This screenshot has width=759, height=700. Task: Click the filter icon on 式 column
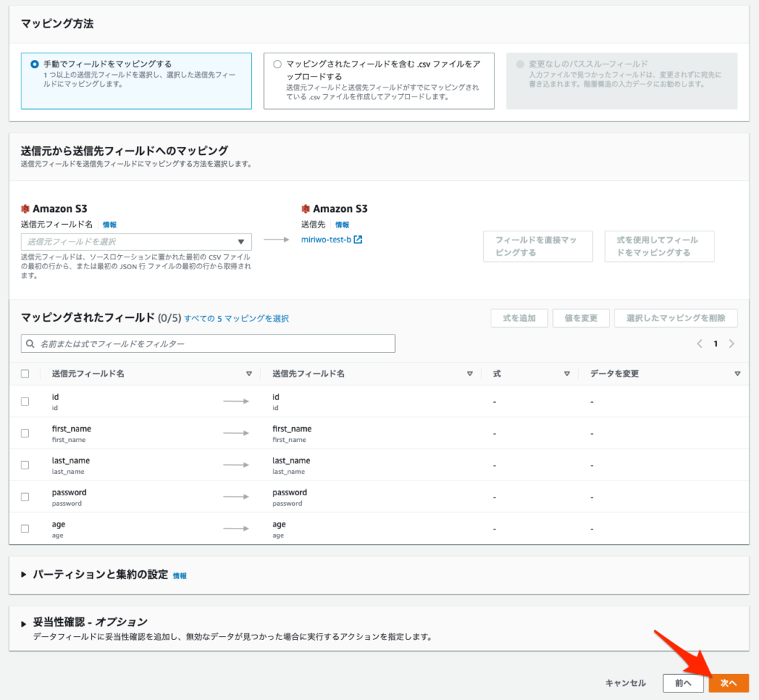pos(568,373)
